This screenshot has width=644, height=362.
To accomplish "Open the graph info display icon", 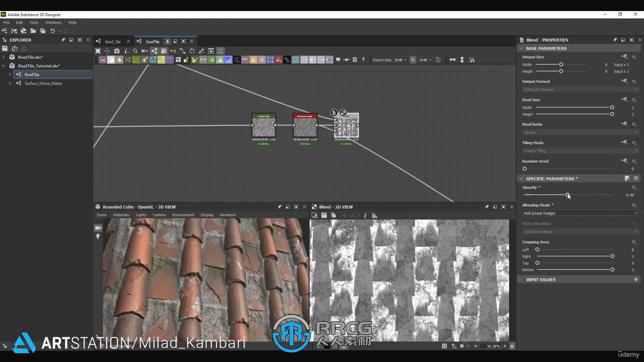I will [126, 51].
